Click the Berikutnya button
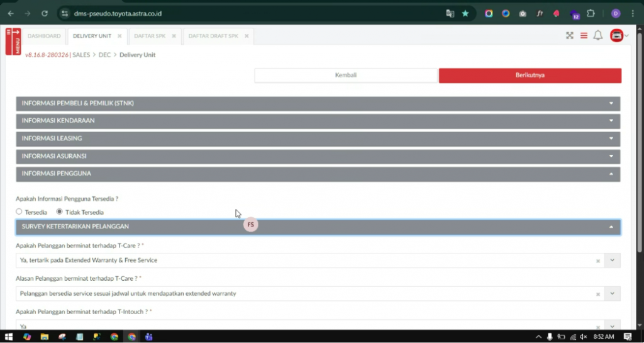Screen dimensions: 644x343 [530, 76]
